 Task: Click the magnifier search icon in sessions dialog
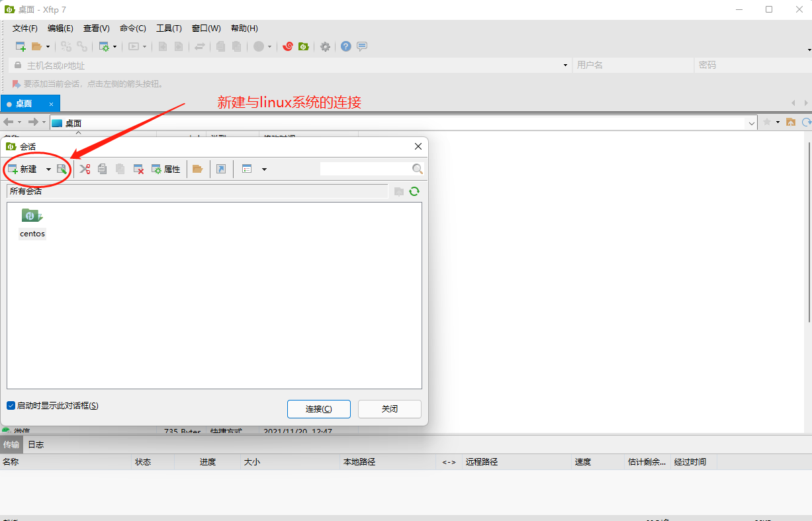tap(418, 169)
